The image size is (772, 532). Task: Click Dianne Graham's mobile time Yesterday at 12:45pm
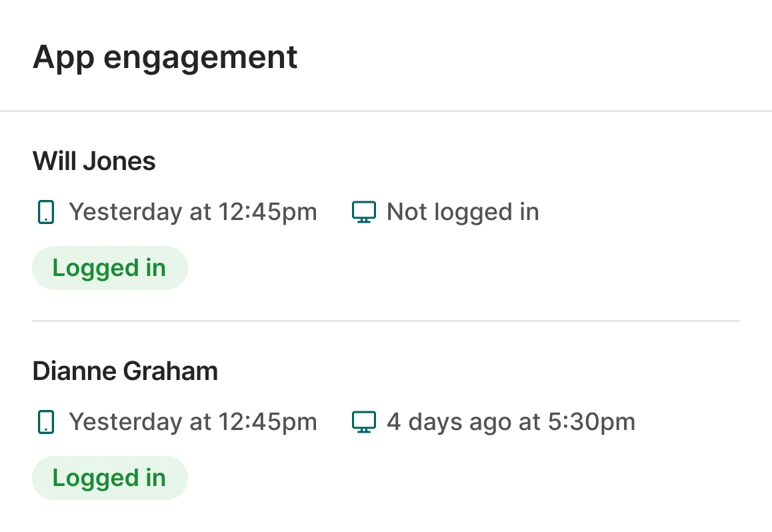[x=193, y=422]
